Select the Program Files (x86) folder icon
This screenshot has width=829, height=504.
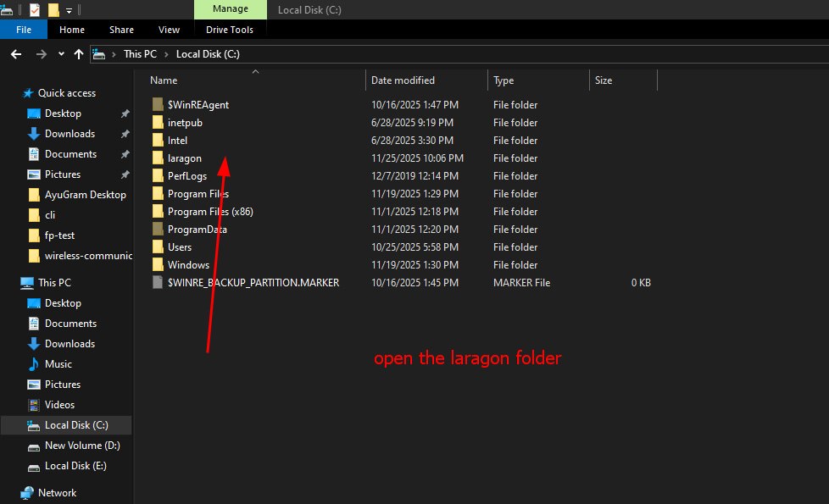pos(158,211)
